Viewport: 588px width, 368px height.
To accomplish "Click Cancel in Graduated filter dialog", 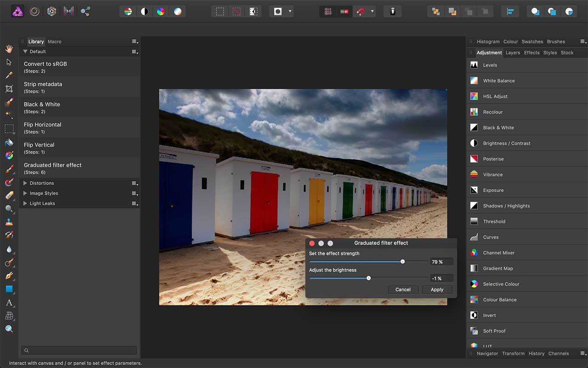I will pyautogui.click(x=403, y=289).
